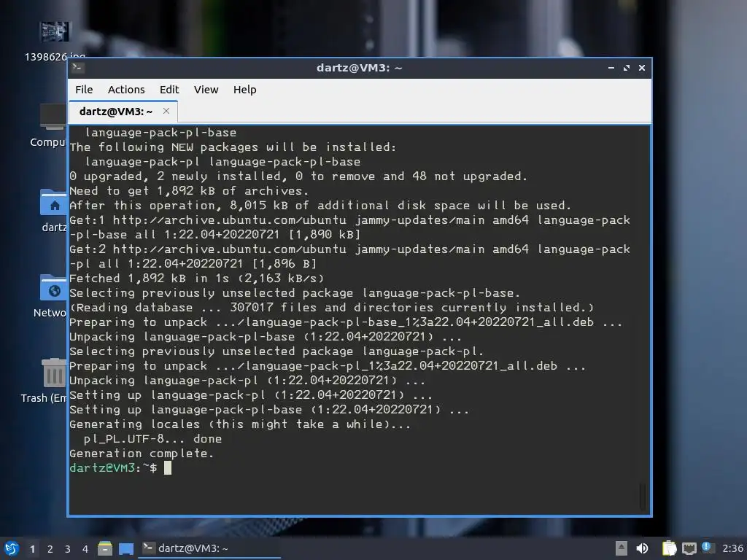
Task: Open the Actions menu
Action: click(126, 90)
